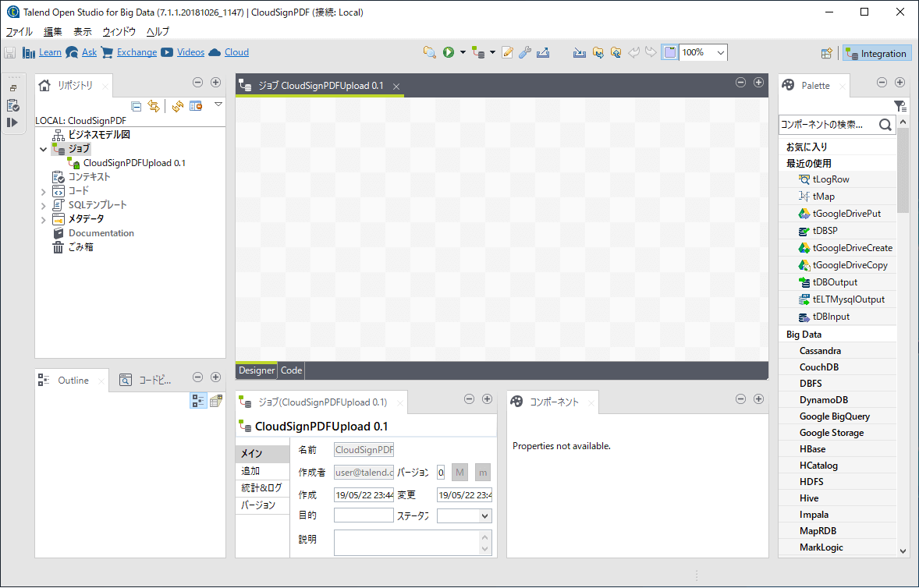
Task: Select tLogRow in the Palette
Action: click(831, 179)
